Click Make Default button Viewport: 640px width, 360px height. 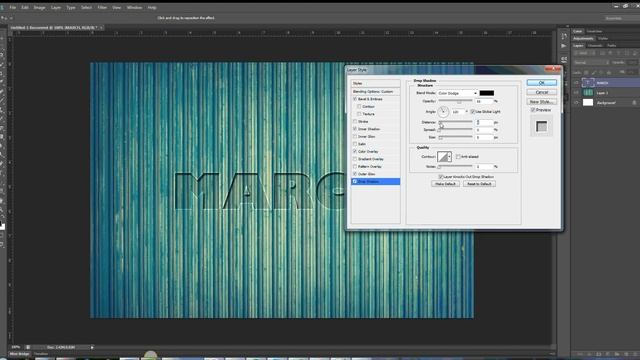[x=445, y=184]
